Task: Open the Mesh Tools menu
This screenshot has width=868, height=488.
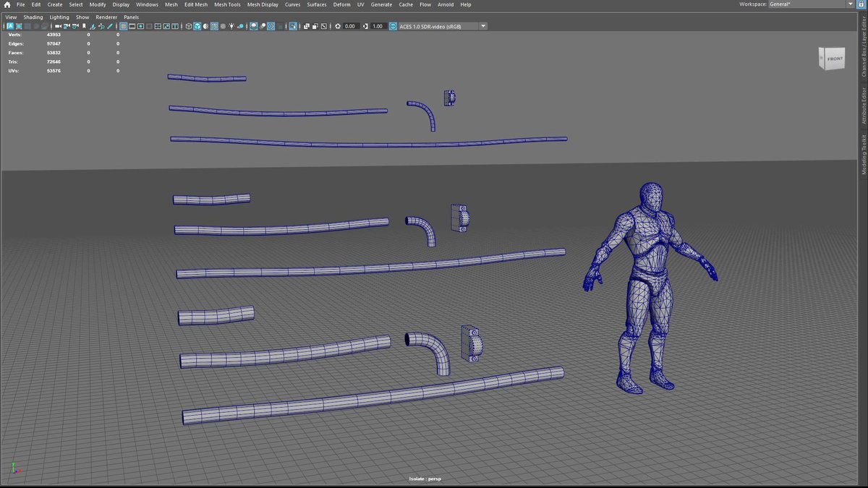Action: tap(227, 4)
